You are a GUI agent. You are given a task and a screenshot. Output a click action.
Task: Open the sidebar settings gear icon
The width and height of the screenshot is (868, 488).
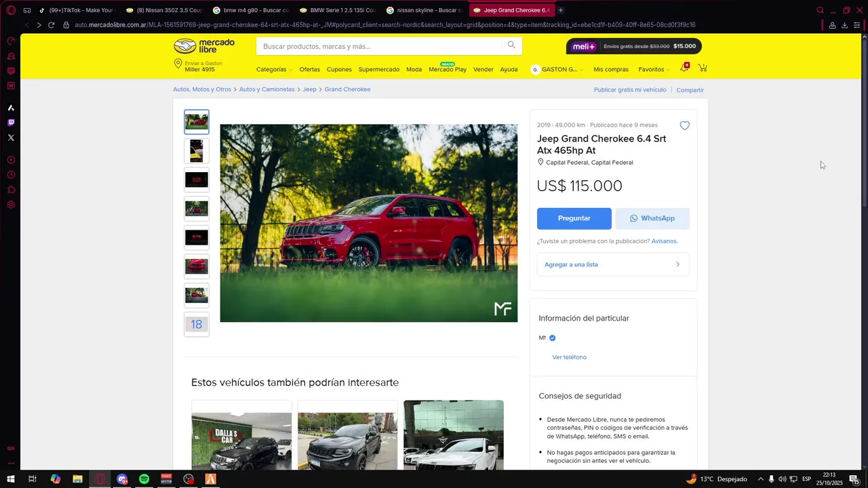[11, 205]
